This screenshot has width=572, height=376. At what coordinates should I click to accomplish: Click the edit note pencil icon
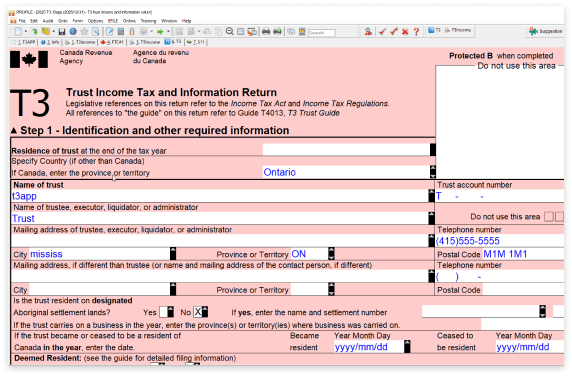109,32
